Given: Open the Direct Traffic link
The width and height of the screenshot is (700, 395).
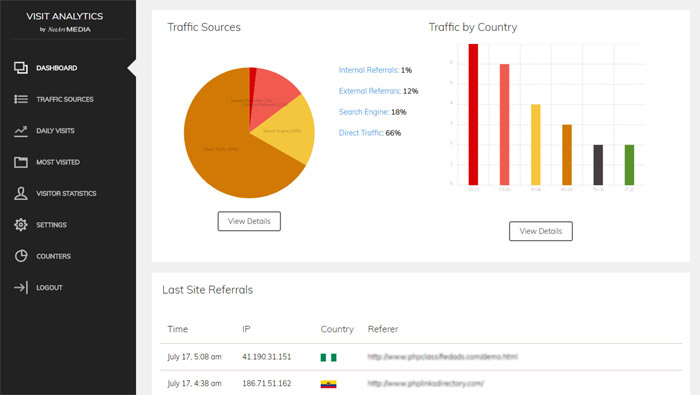Looking at the screenshot, I should (x=361, y=133).
